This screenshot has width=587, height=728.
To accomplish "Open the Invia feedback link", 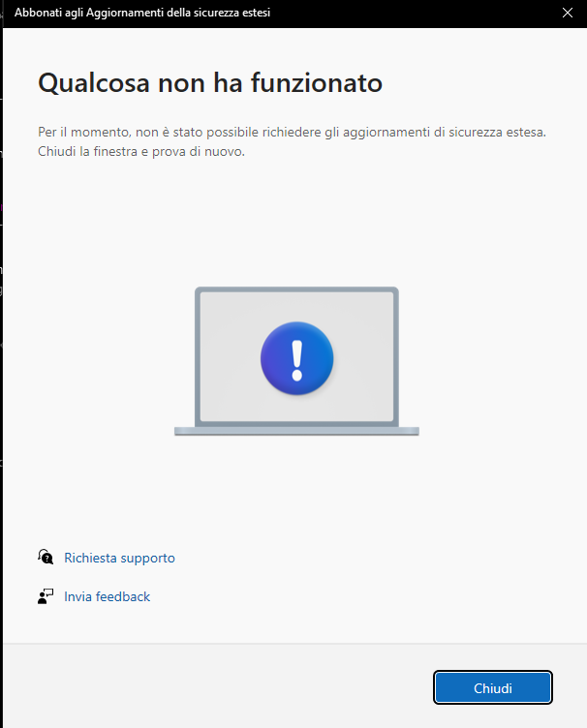I will pos(107,596).
